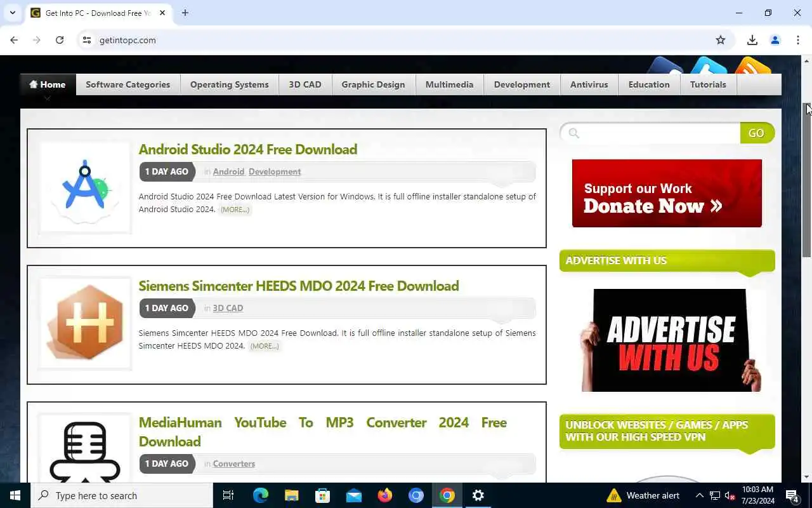This screenshot has height=508, width=812.
Task: Open the Development category link under Android Studio
Action: coord(275,171)
